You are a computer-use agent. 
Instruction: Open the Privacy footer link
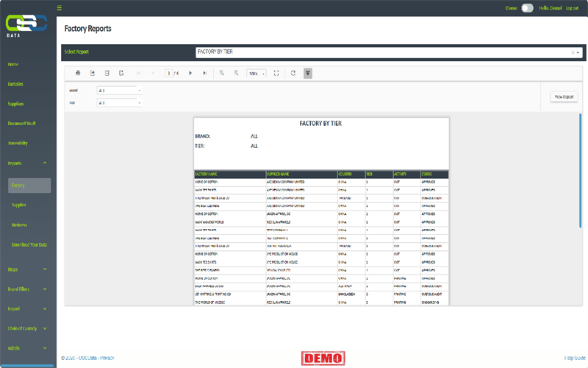(107, 358)
